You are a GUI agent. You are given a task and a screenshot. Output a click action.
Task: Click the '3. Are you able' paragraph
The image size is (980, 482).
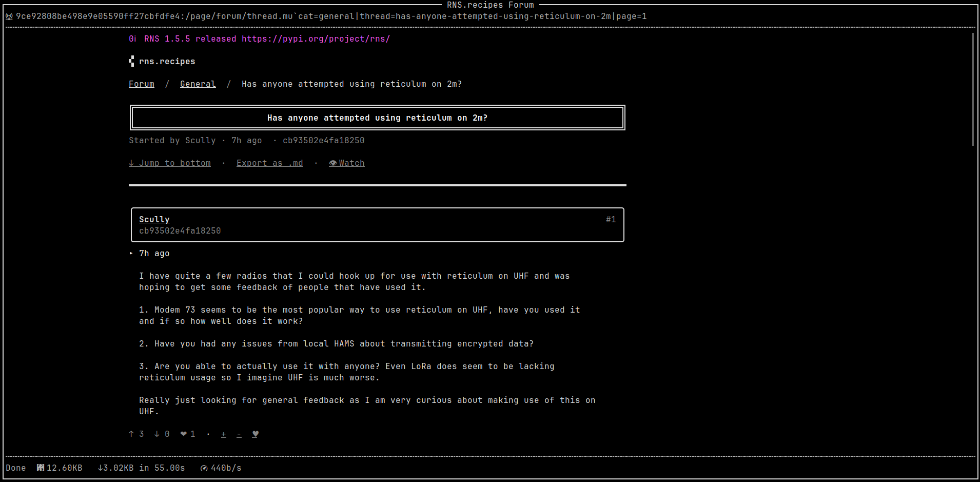(347, 372)
